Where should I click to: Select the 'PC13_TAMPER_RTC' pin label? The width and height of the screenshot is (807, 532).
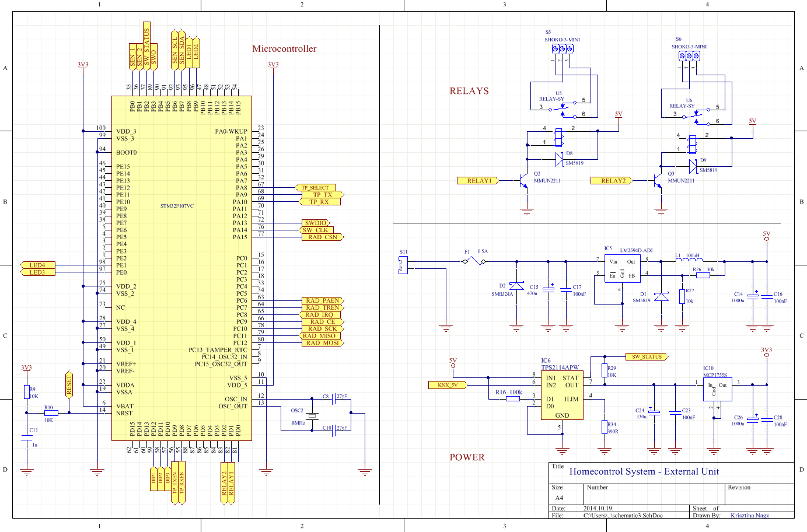[218, 350]
